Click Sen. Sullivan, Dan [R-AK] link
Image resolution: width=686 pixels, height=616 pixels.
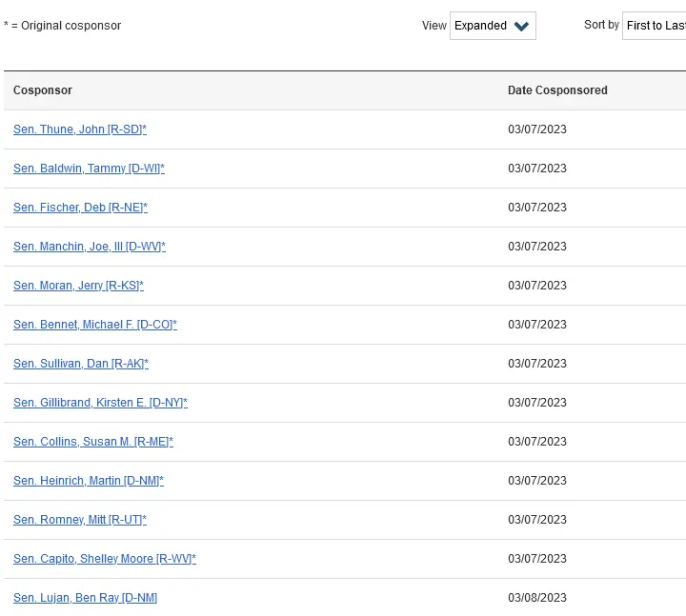tap(80, 364)
